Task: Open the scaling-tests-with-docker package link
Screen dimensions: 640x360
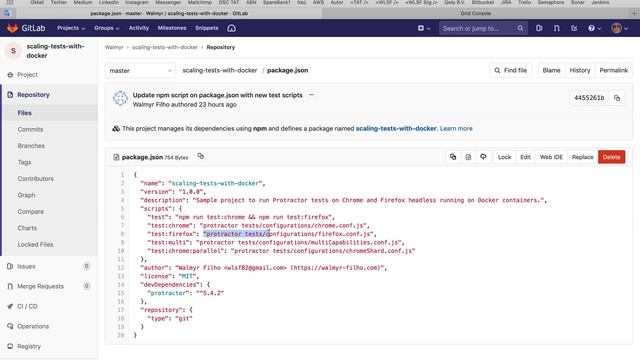Action: point(396,129)
